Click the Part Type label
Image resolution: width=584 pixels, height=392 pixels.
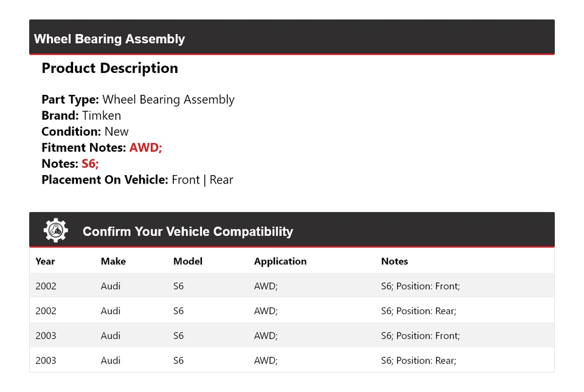70,100
